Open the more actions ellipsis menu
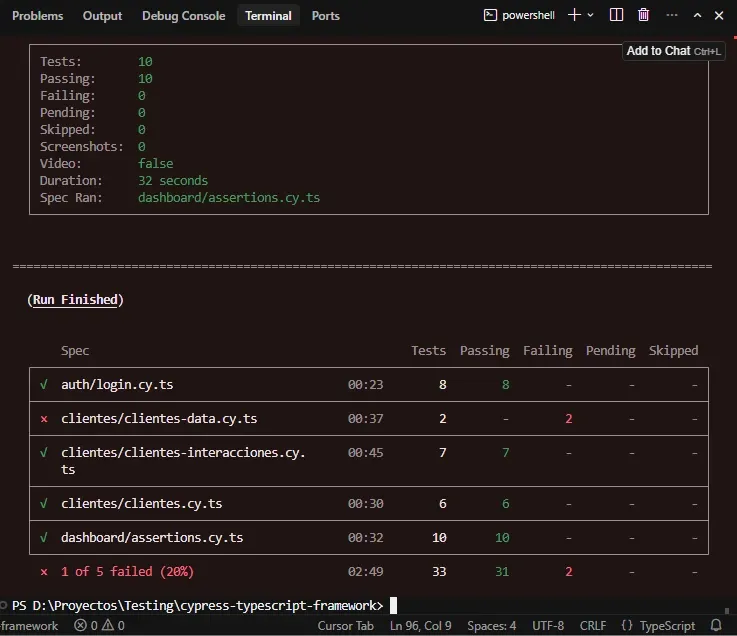737x636 pixels. click(672, 15)
